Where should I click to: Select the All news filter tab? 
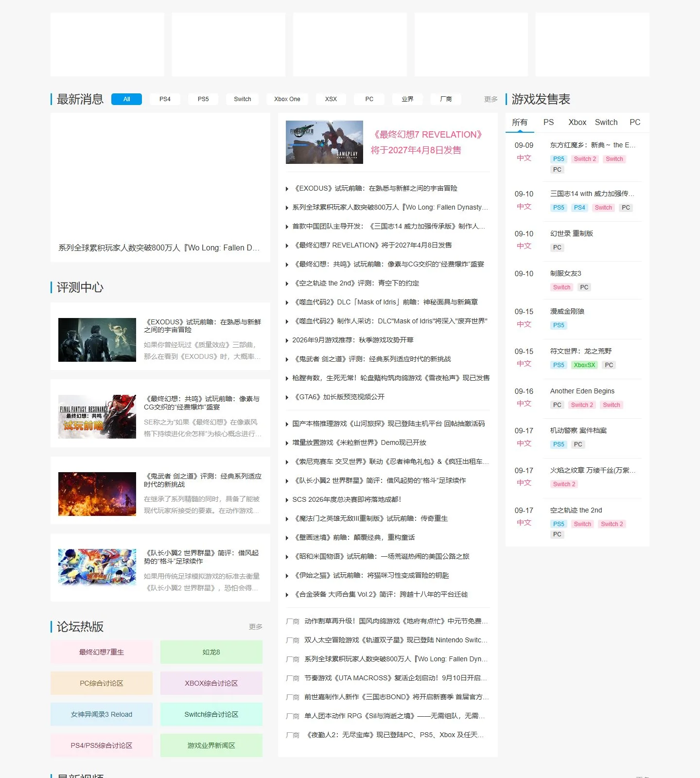click(x=126, y=99)
